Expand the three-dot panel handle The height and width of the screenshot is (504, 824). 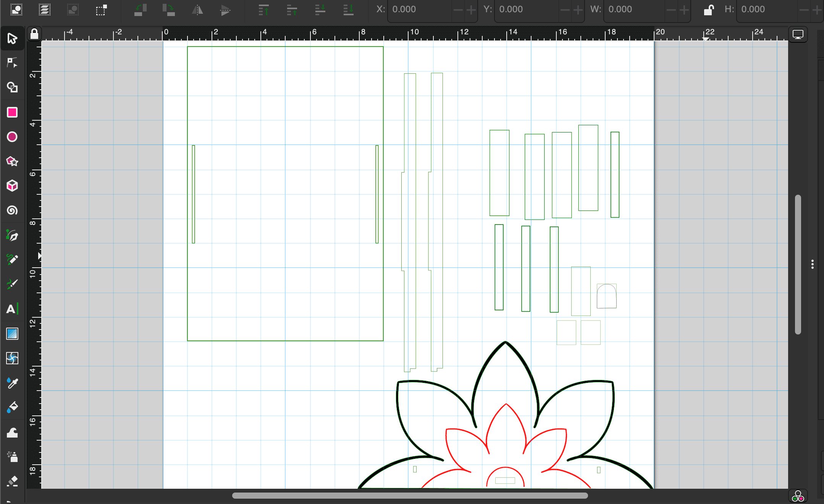[x=812, y=264]
